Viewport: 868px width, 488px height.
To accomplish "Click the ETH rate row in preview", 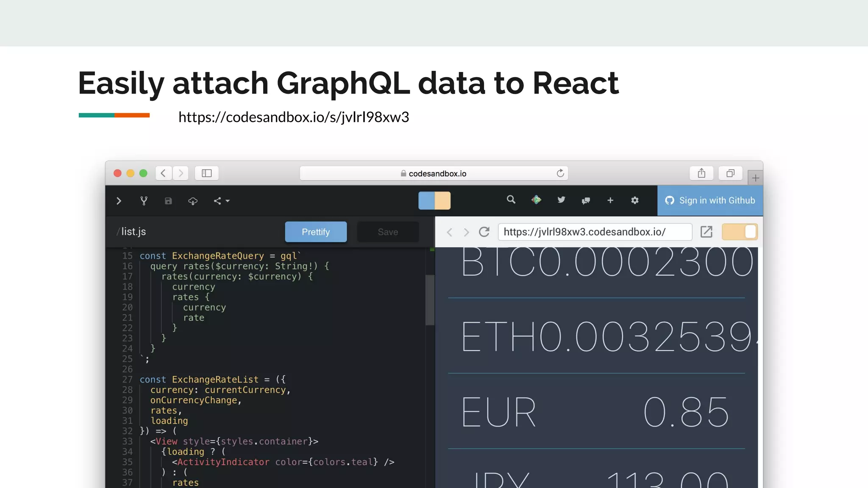I will coord(597,336).
